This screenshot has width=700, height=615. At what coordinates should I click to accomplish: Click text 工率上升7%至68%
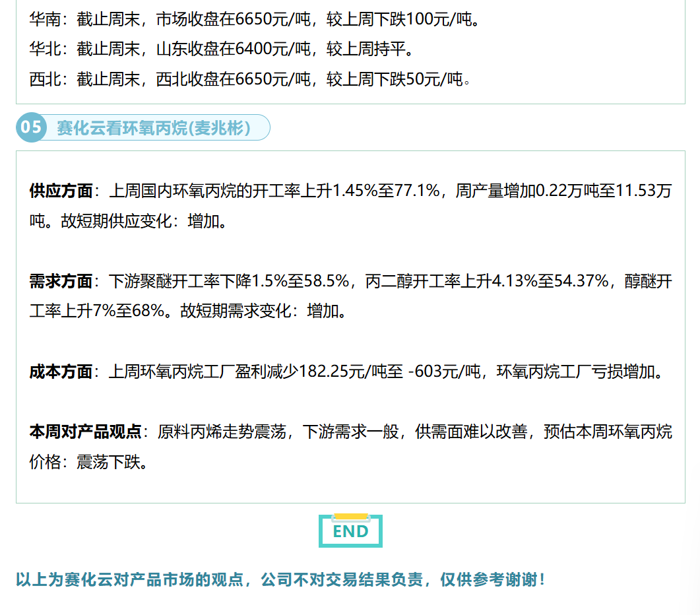tap(97, 311)
